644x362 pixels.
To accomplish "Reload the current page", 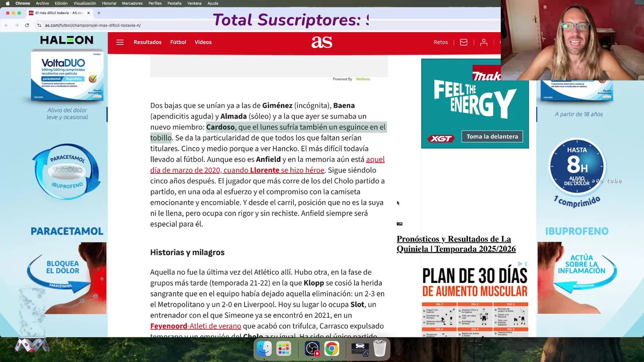I will [x=27, y=25].
